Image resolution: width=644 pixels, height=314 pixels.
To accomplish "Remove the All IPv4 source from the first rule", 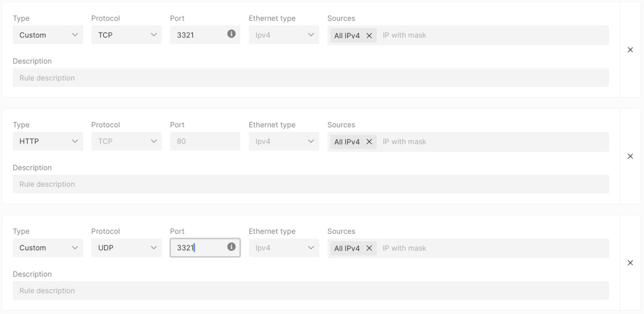I will [x=369, y=35].
